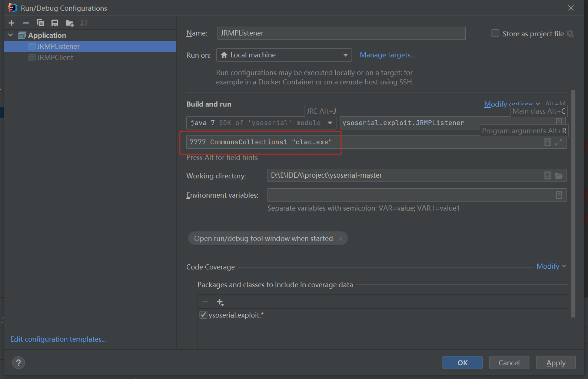Viewport: 588px width, 379px height.
Task: Create new folder for configurations
Action: click(70, 23)
